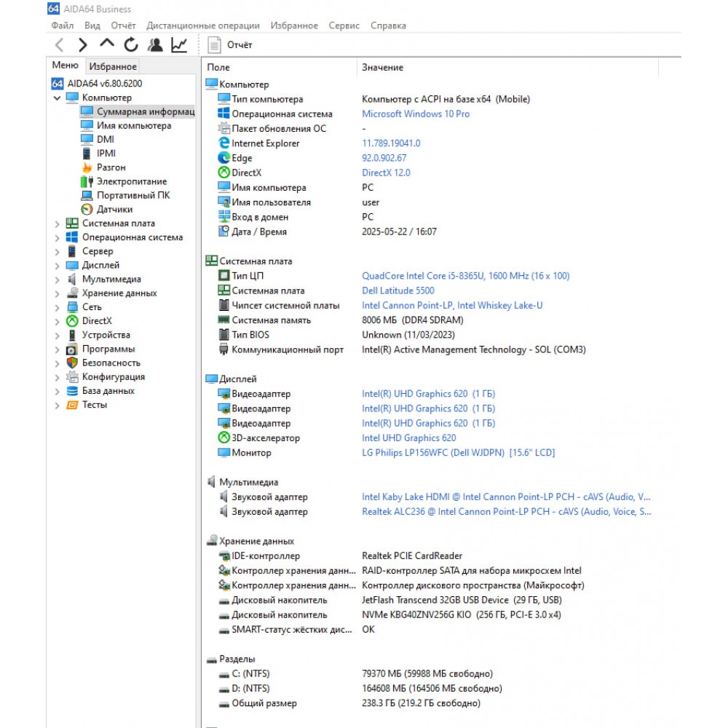This screenshot has width=728, height=728.
Task: Open user management icon in toolbar
Action: click(x=155, y=44)
